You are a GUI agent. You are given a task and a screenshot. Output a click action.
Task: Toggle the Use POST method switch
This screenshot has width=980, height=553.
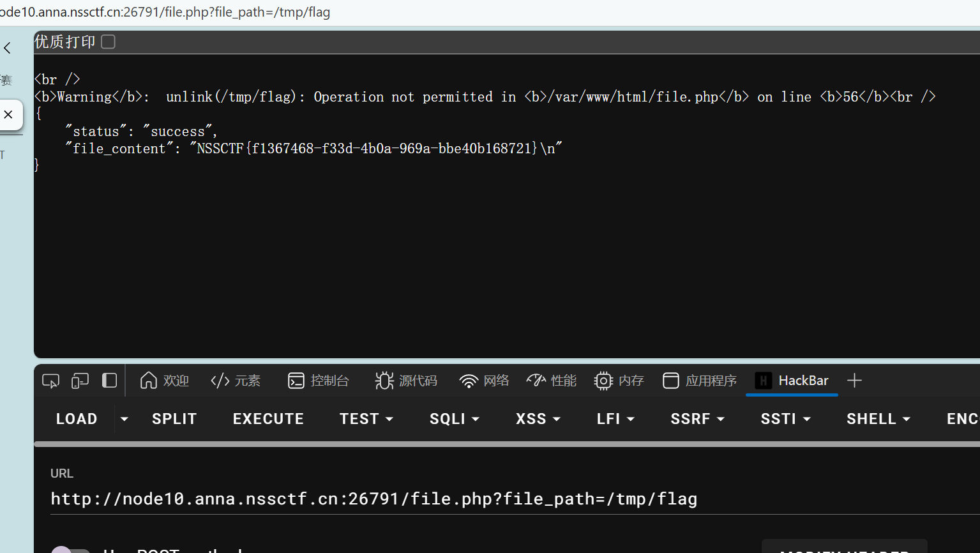[x=71, y=550]
